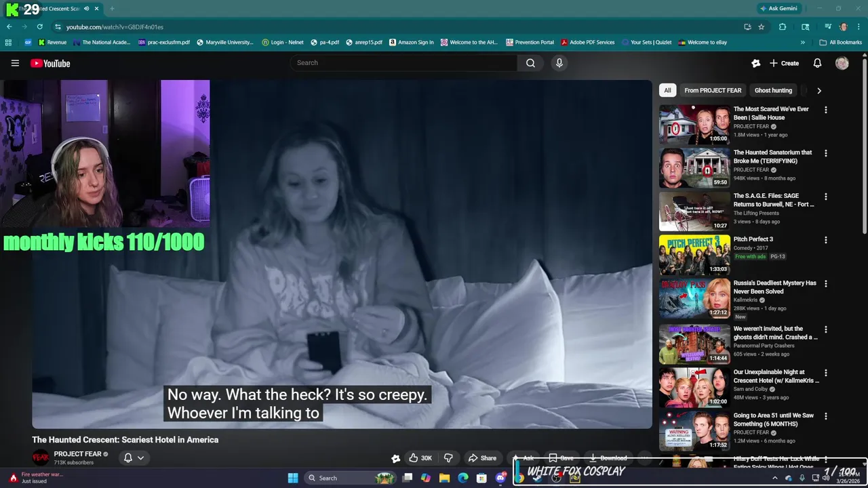Open the Going to Area 51 thumbnail

coord(694,431)
